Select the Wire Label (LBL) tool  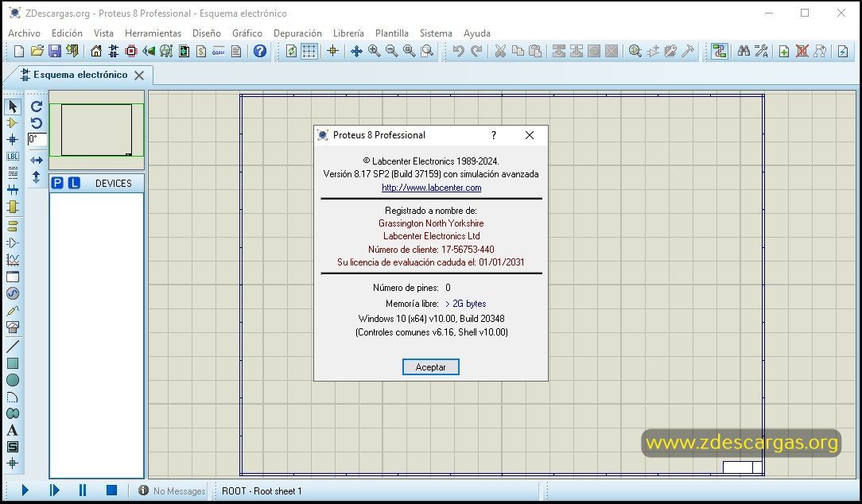13,156
